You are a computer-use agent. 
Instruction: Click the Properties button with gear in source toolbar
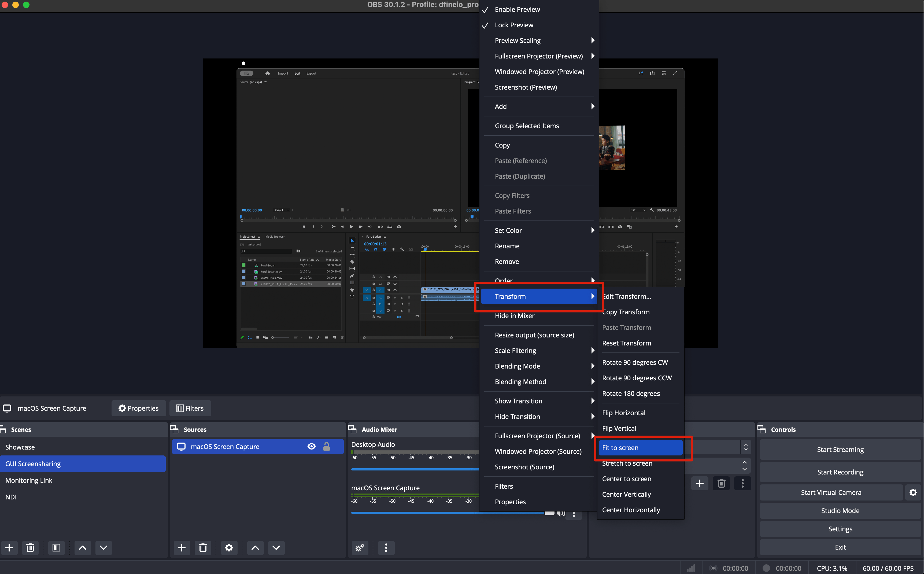click(x=139, y=408)
